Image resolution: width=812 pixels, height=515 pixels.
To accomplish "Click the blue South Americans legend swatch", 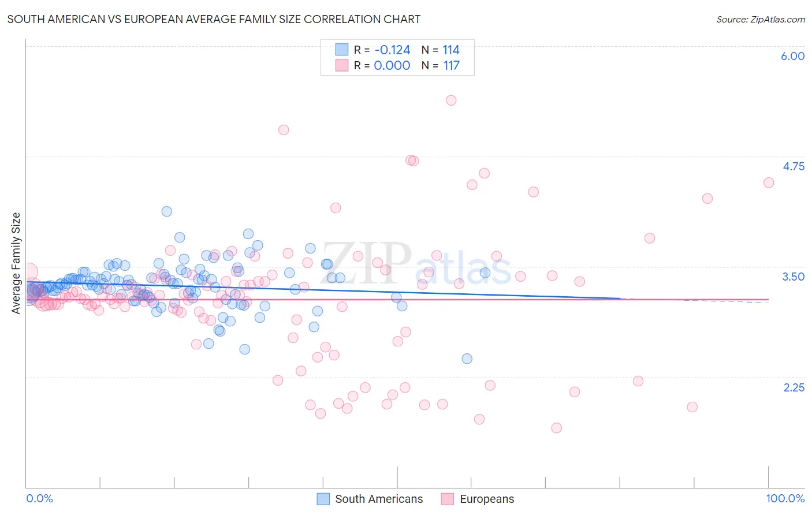I will (x=323, y=499).
